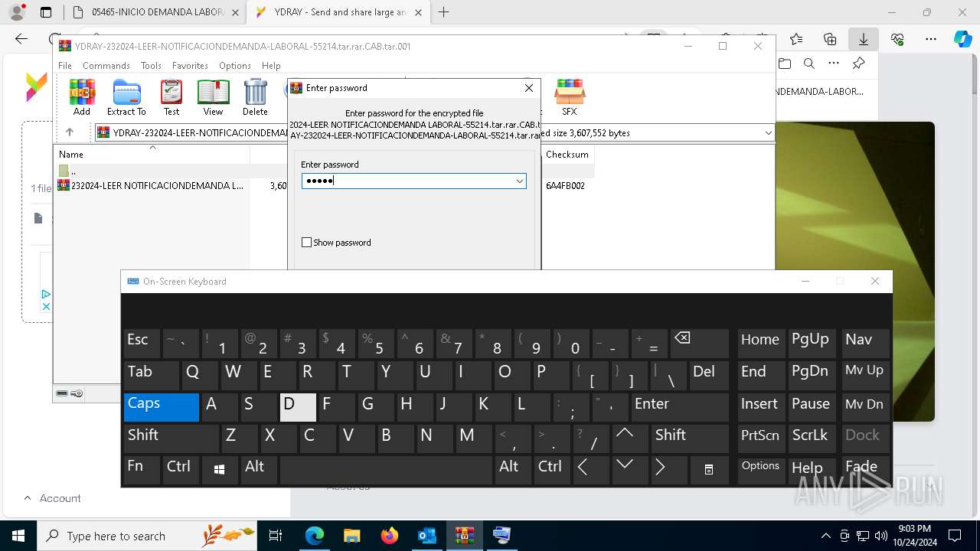Viewport: 980px width, 551px height.
Task: Click the Add icon in WinRAR toolbar
Action: tap(82, 97)
